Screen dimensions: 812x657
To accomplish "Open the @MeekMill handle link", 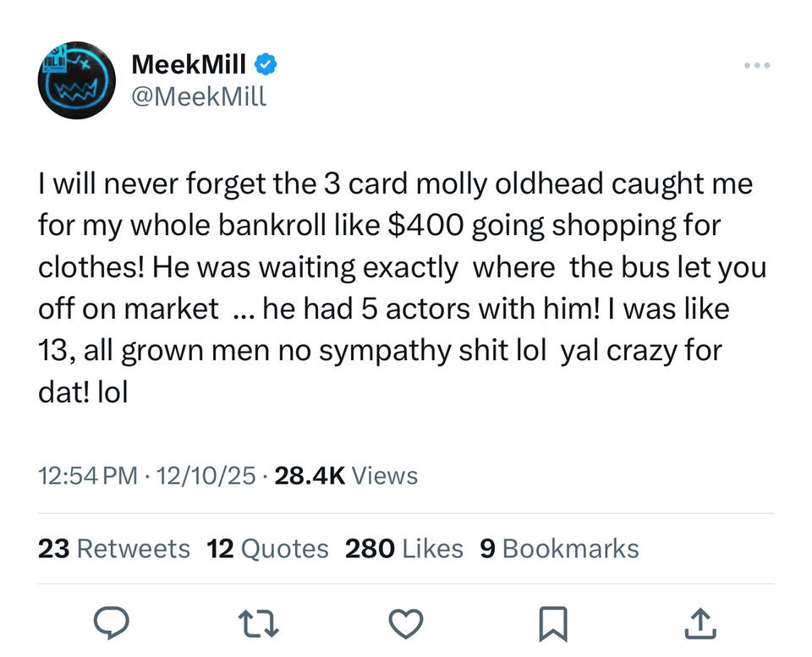I will [x=199, y=96].
